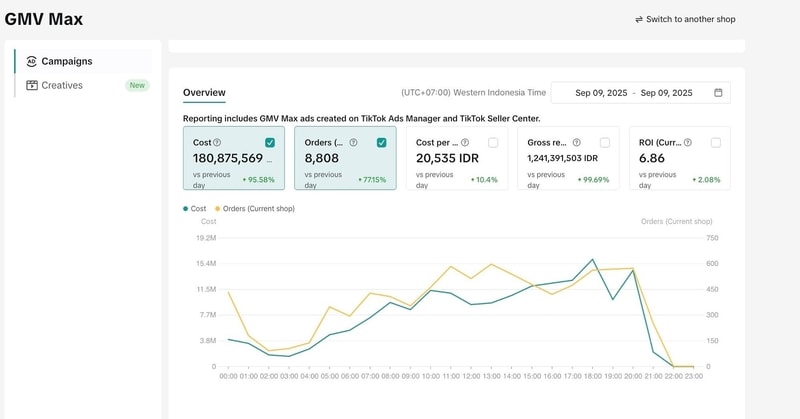Click the Cost metric info icon
This screenshot has height=419, width=800.
pos(217,143)
